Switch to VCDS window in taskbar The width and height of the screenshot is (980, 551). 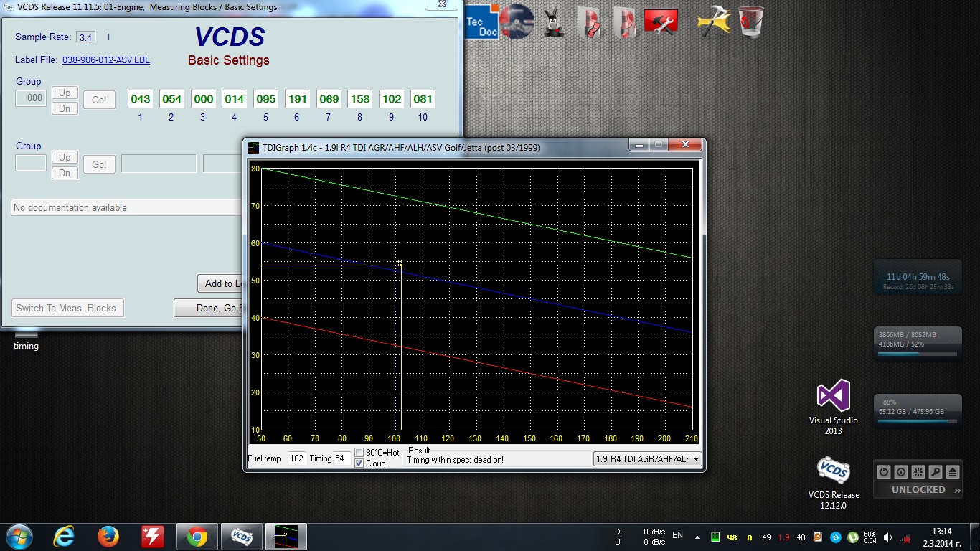point(241,536)
